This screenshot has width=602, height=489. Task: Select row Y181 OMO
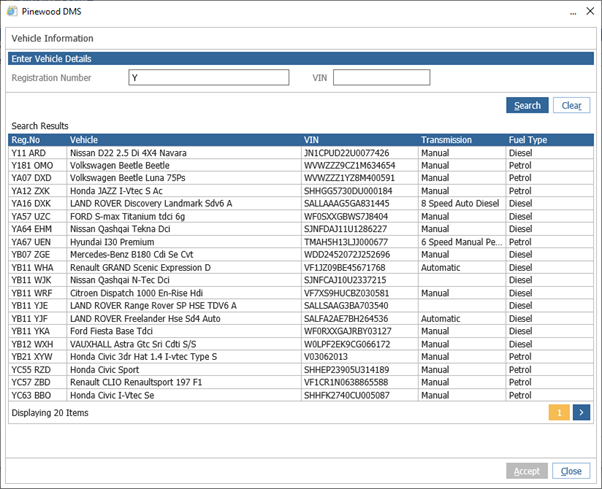tap(301, 165)
